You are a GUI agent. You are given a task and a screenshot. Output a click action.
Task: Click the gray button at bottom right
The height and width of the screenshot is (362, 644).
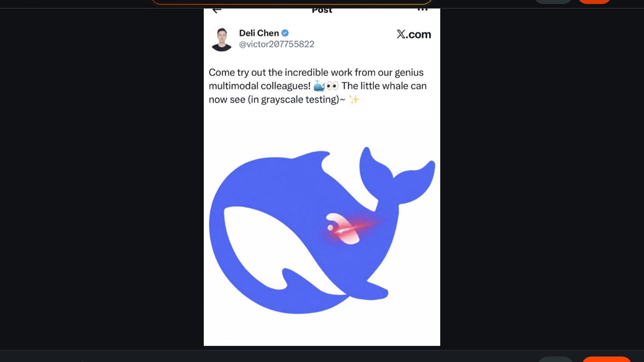pyautogui.click(x=555, y=359)
